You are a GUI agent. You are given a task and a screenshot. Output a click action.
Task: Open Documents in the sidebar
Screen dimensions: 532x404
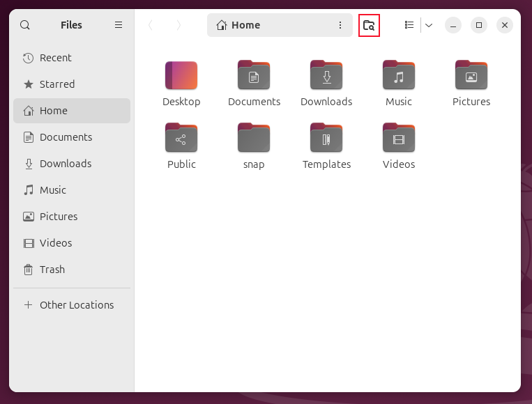pos(72,137)
